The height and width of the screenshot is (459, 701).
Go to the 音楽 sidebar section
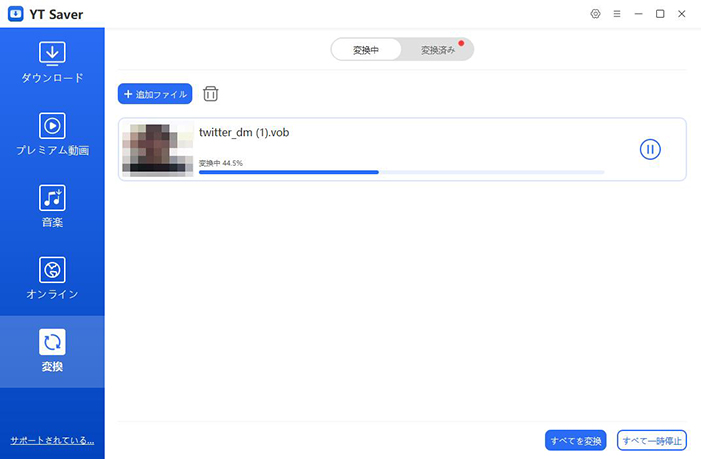coord(52,206)
